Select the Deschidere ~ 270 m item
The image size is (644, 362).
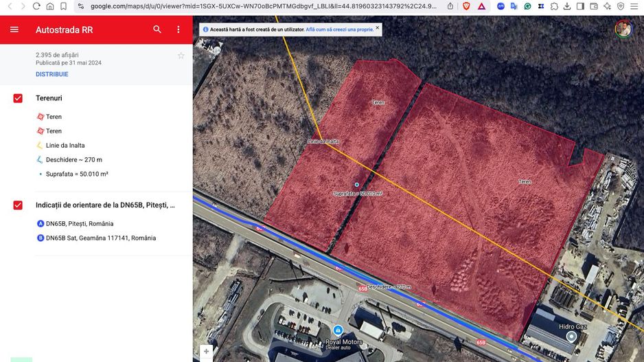click(x=73, y=160)
